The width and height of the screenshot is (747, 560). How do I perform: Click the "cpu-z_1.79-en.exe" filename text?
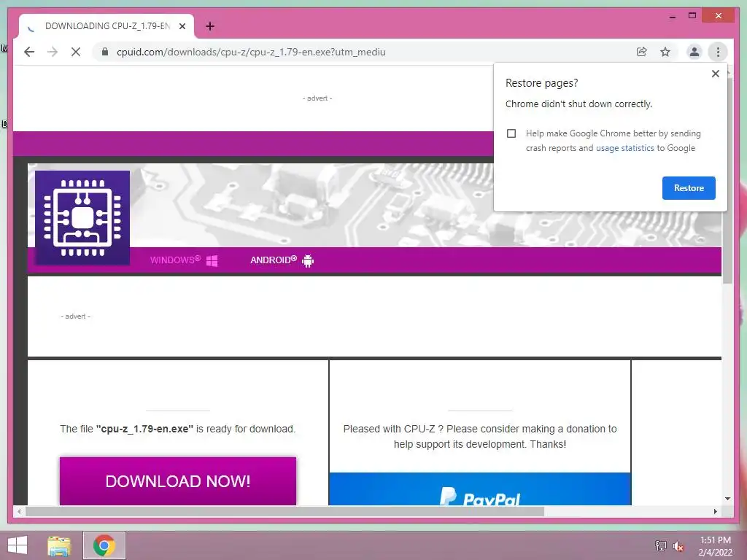point(144,429)
